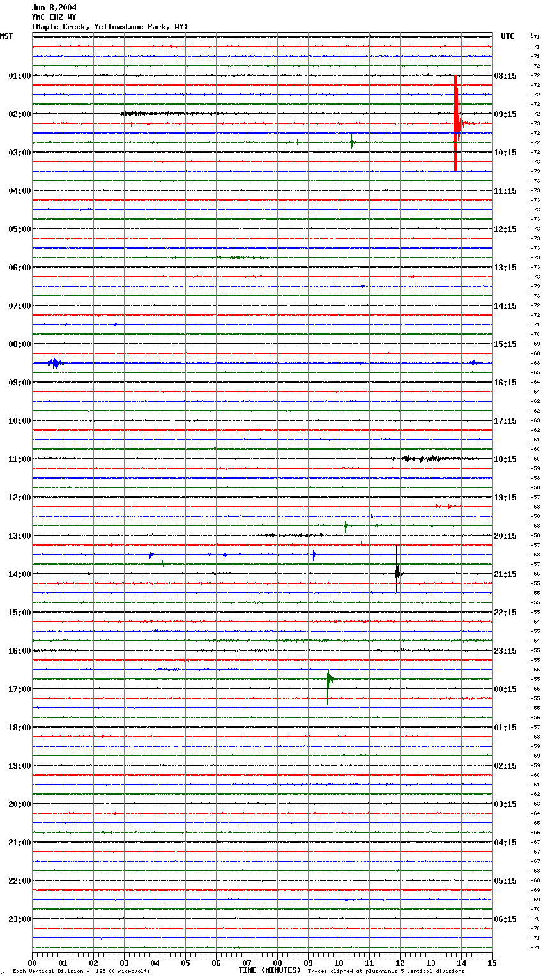The height and width of the screenshot is (980, 543).
Task: Click the 'Each Vertical Division = 125.00 microvolts' note
Action: (x=81, y=972)
